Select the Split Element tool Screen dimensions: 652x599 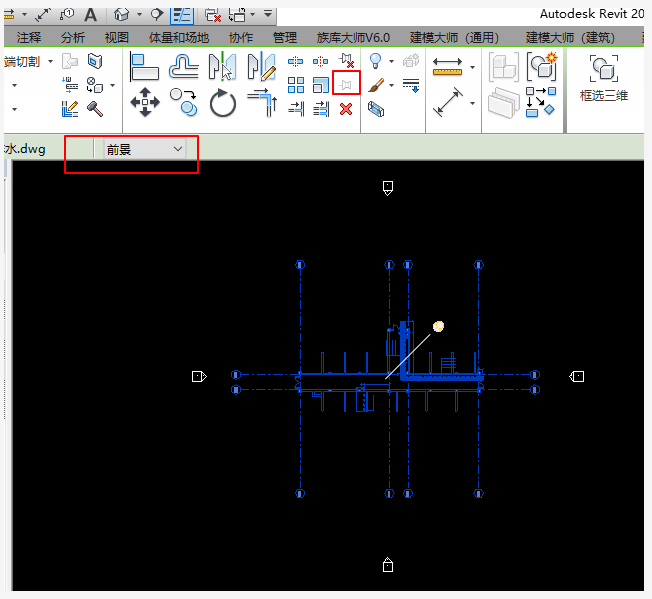pos(295,62)
